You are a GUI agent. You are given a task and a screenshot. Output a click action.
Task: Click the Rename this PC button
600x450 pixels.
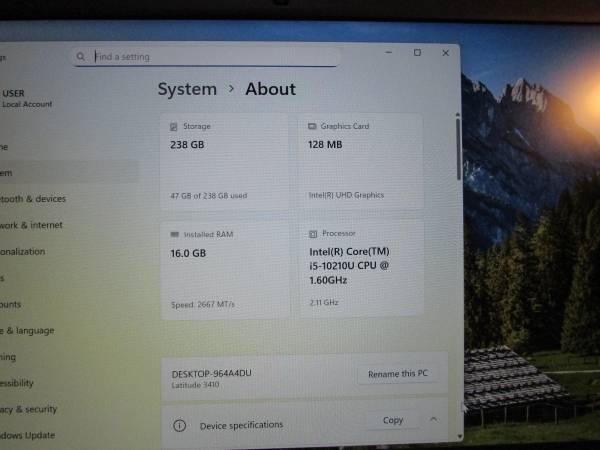coord(397,374)
